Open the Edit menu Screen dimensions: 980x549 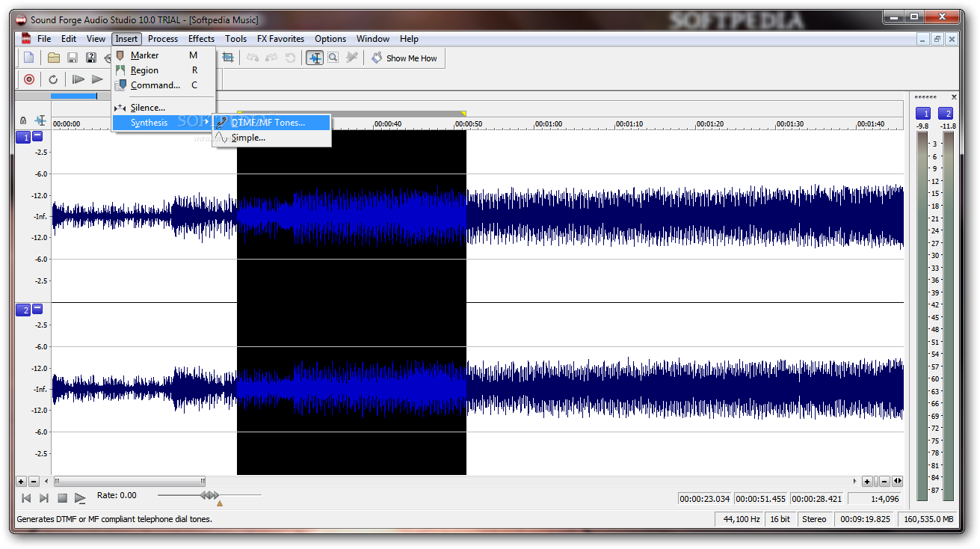coord(69,39)
